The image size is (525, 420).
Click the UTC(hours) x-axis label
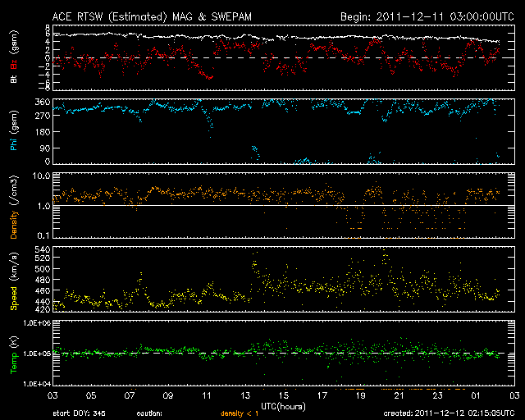283,406
